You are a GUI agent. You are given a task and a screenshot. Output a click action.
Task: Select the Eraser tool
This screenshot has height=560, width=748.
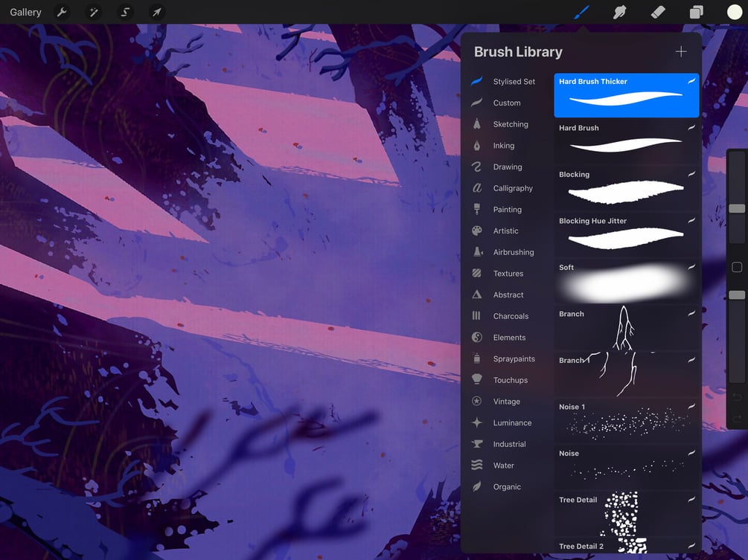(658, 12)
